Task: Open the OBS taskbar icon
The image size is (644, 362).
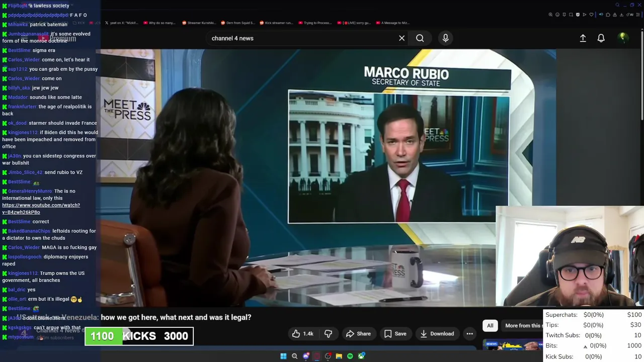Action: 328,356
